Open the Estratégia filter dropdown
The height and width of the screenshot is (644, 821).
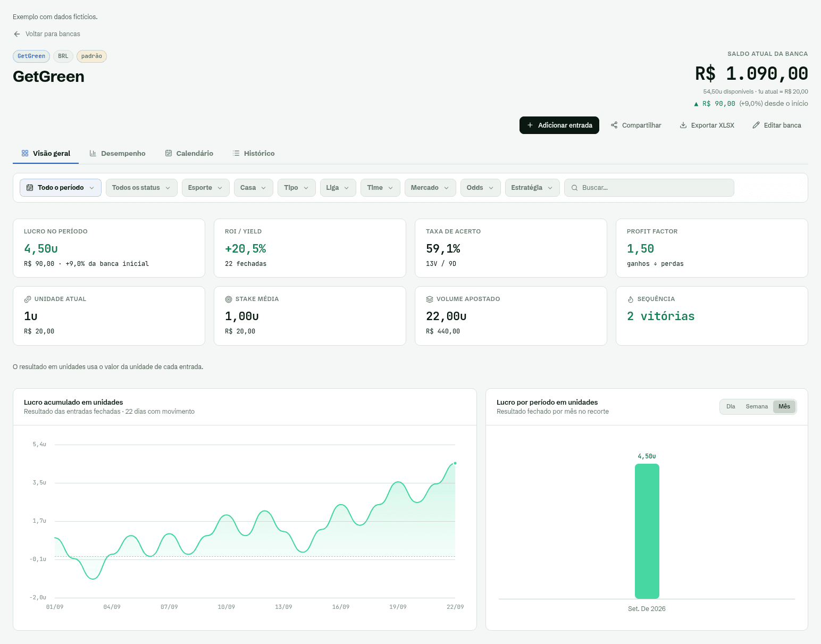coord(532,188)
